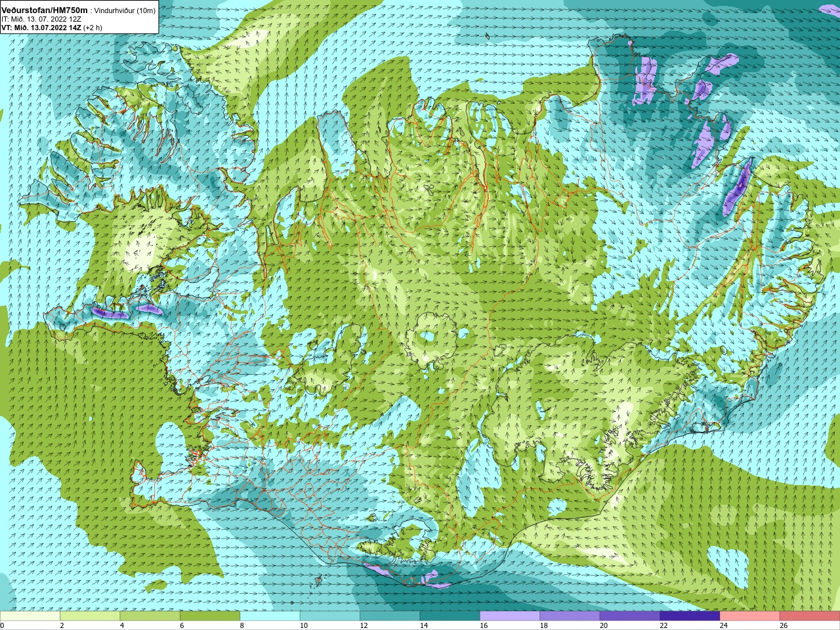Click legend scale value '4'

point(121,626)
